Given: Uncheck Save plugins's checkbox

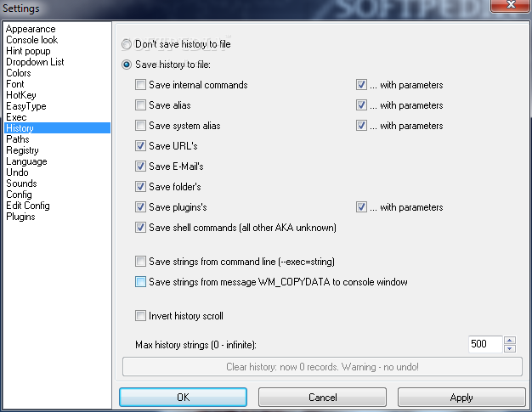Looking at the screenshot, I should [x=140, y=206].
